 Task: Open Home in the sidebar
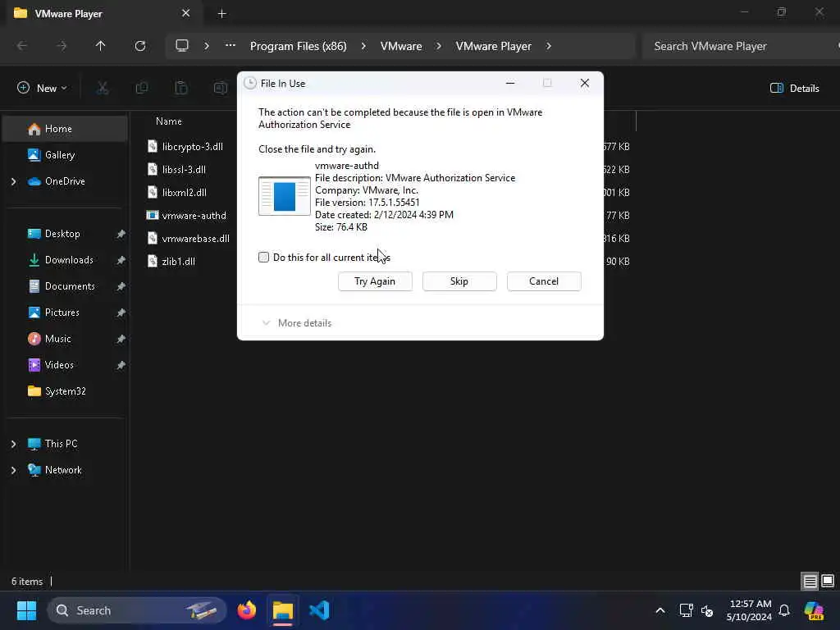pyautogui.click(x=66, y=129)
